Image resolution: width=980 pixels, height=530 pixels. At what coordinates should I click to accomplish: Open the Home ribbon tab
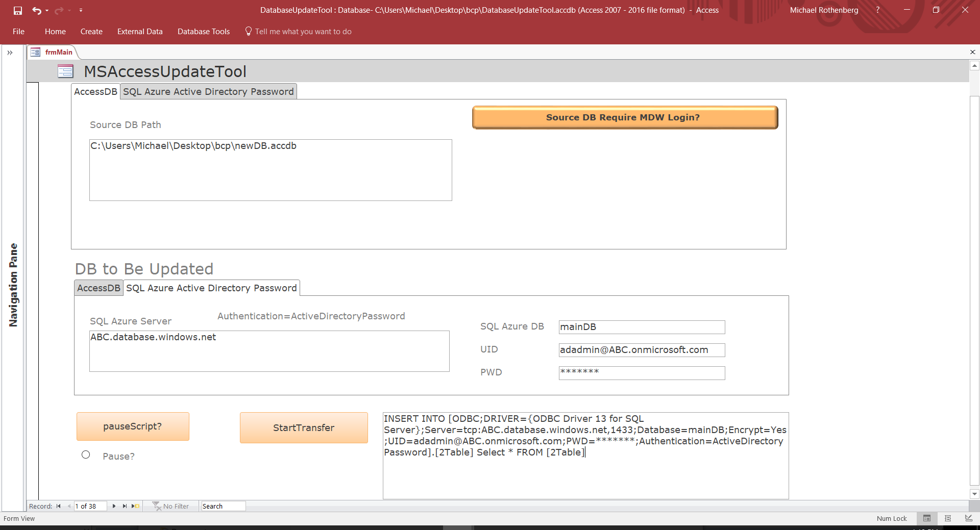click(x=55, y=32)
